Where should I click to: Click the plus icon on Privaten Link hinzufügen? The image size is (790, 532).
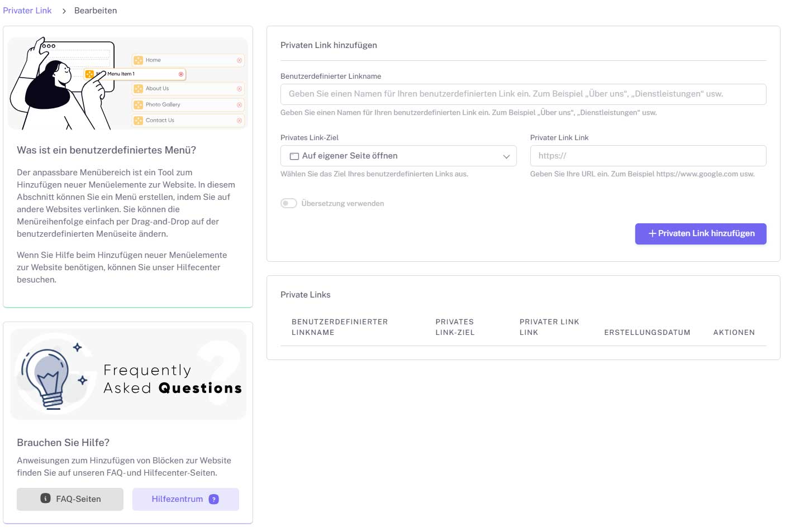pyautogui.click(x=652, y=233)
